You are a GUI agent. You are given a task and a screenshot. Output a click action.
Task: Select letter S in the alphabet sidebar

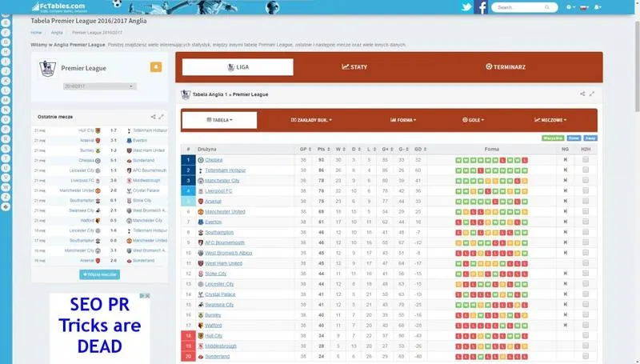pyautogui.click(x=6, y=149)
